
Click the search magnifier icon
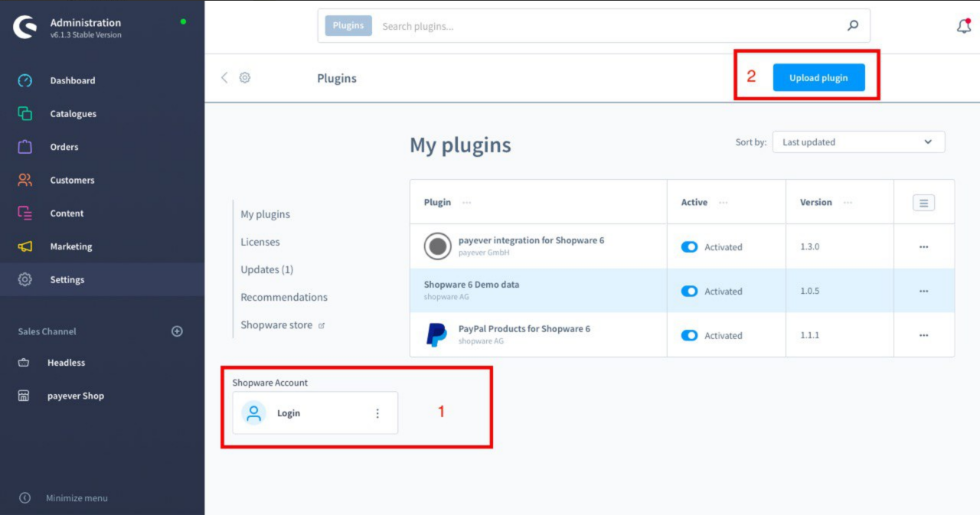[x=853, y=25]
